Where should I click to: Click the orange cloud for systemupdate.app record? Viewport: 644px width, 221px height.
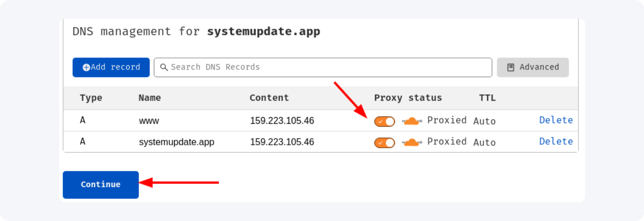pyautogui.click(x=412, y=143)
